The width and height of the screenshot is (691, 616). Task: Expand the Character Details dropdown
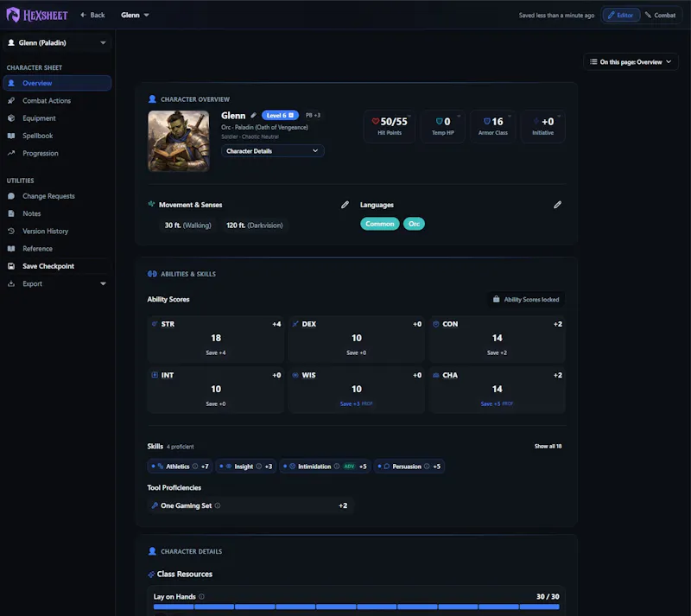[272, 151]
